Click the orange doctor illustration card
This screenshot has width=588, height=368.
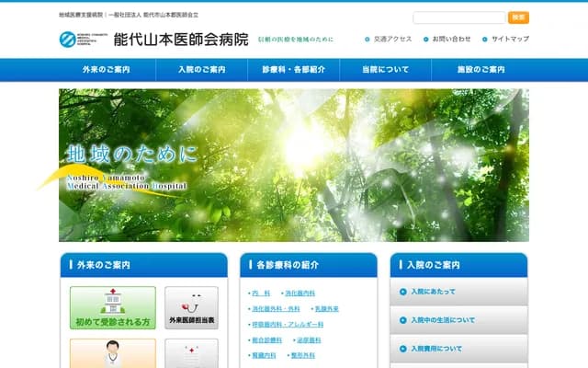tap(112, 353)
